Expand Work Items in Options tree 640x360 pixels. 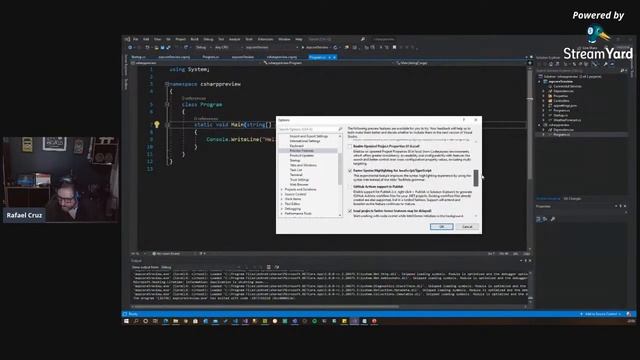click(x=282, y=199)
